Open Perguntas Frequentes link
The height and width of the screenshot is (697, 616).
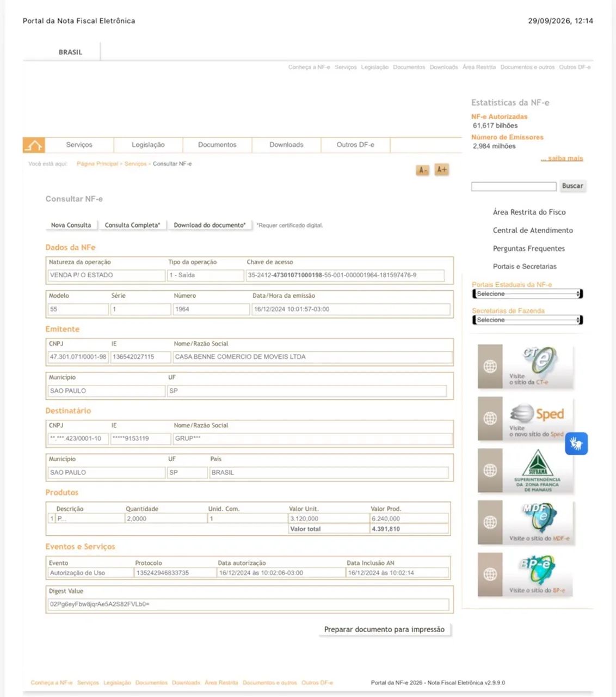tap(529, 249)
